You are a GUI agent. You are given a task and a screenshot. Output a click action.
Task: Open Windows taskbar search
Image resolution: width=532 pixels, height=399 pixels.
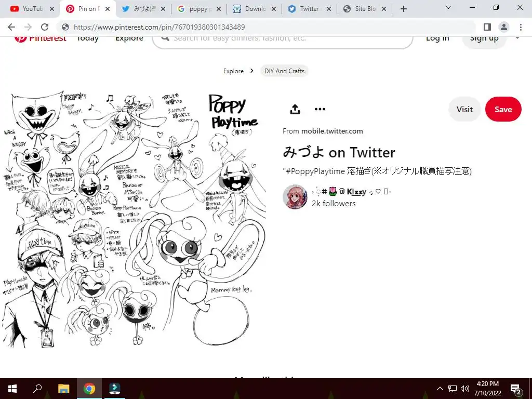tap(37, 389)
